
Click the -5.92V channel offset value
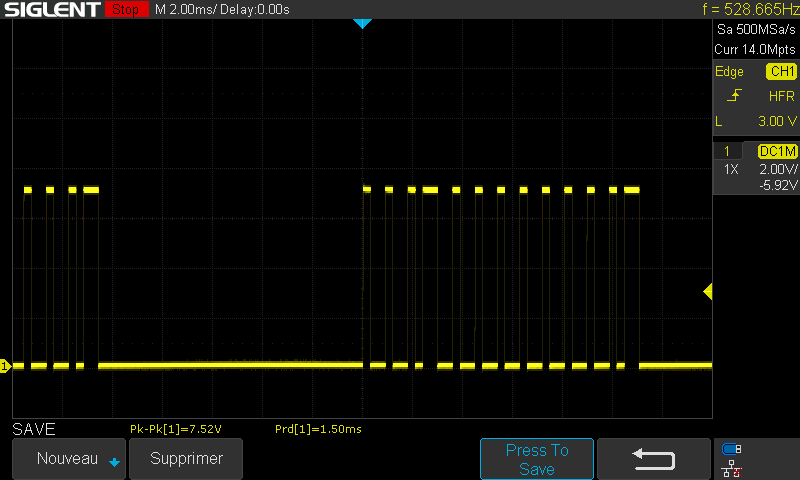coord(778,185)
